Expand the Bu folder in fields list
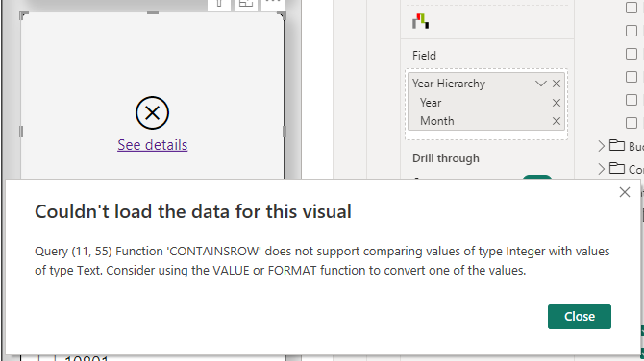Image resolution: width=644 pixels, height=361 pixels. (x=602, y=146)
